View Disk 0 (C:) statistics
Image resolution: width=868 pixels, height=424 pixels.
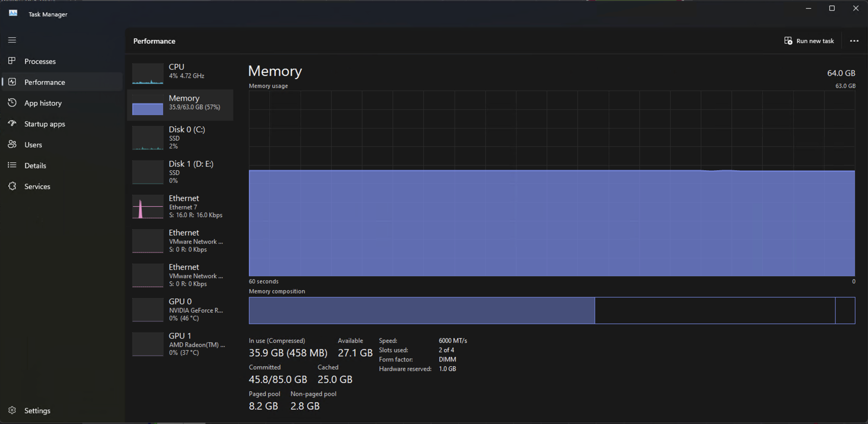[180, 137]
